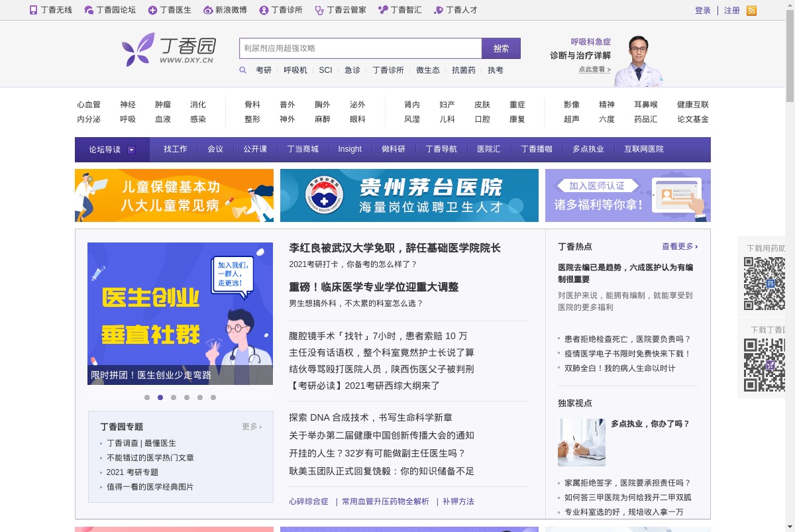This screenshot has width=795, height=532.
Task: Open the 丁香医生 plus icon link
Action: click(x=152, y=10)
